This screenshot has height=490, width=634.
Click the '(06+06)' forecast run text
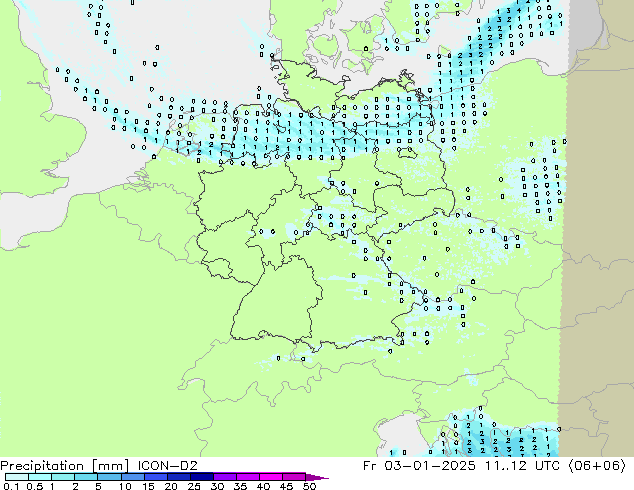[x=597, y=466]
